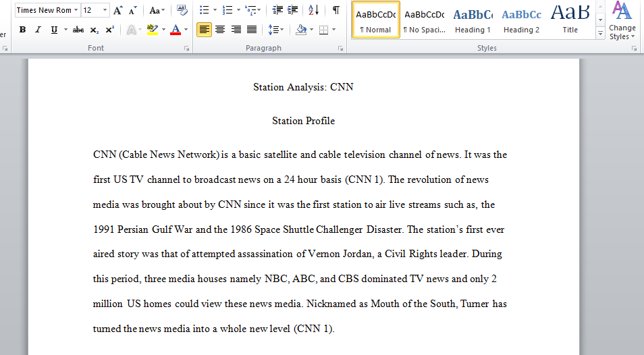
Task: Insert a numbered list
Action: (227, 10)
